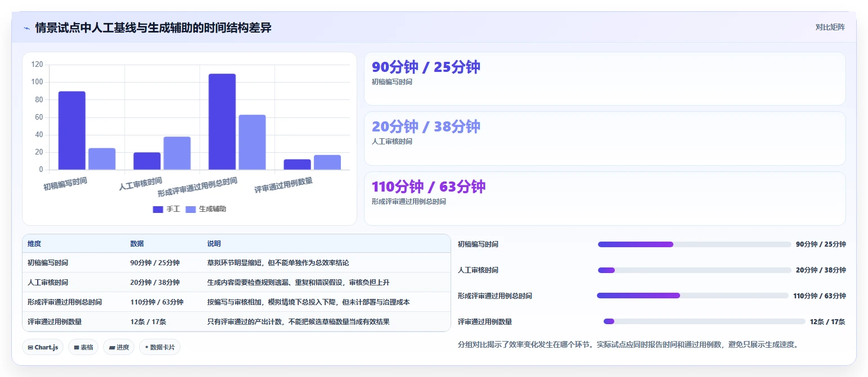Click the 评审通过用例数量 progress bar
This screenshot has height=377, width=868.
click(704, 321)
